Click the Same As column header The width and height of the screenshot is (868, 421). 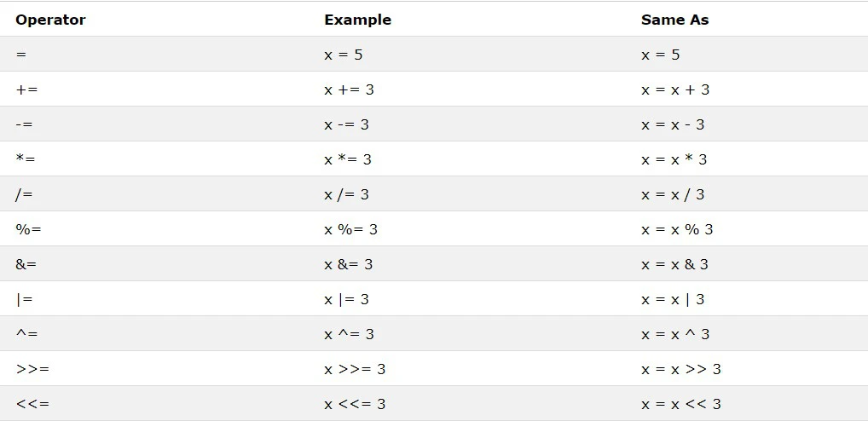(674, 20)
